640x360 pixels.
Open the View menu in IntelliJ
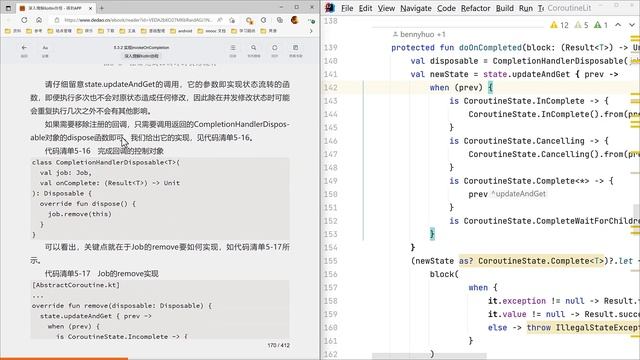click(x=386, y=8)
